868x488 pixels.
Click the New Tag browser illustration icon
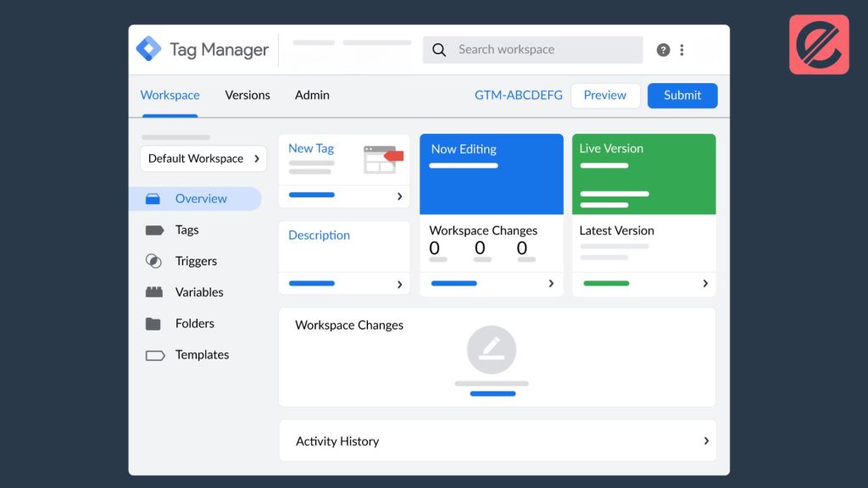pyautogui.click(x=383, y=159)
